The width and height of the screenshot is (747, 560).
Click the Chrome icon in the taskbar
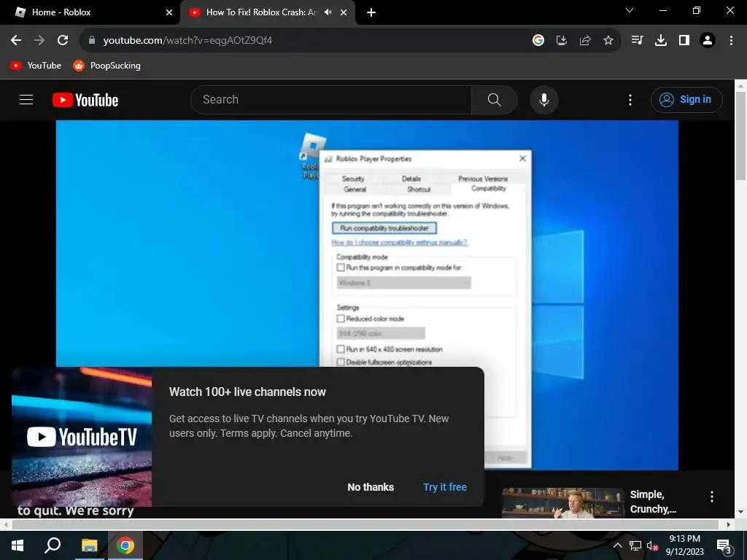click(125, 545)
